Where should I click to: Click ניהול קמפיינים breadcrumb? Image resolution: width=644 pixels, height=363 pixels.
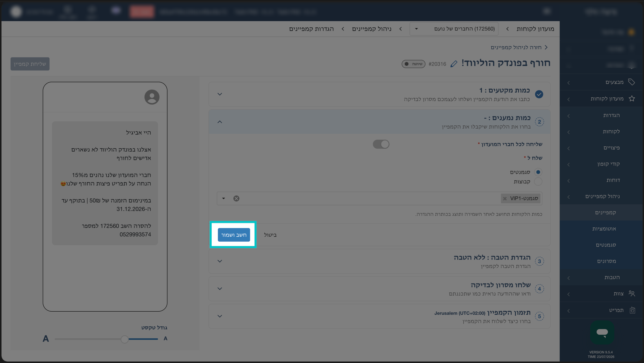point(372,29)
